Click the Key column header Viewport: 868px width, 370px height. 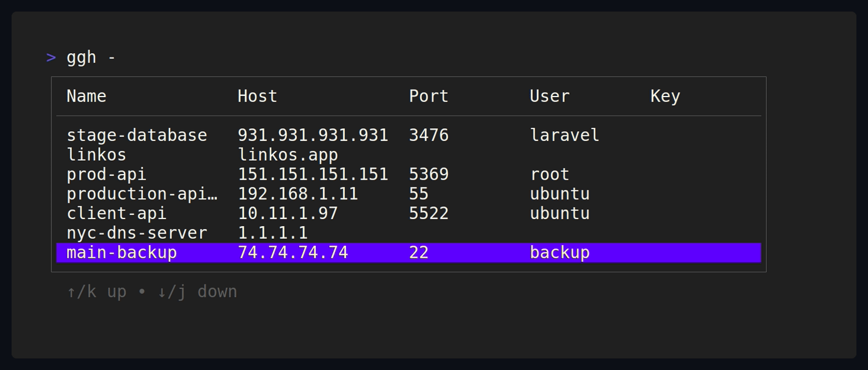click(x=665, y=96)
